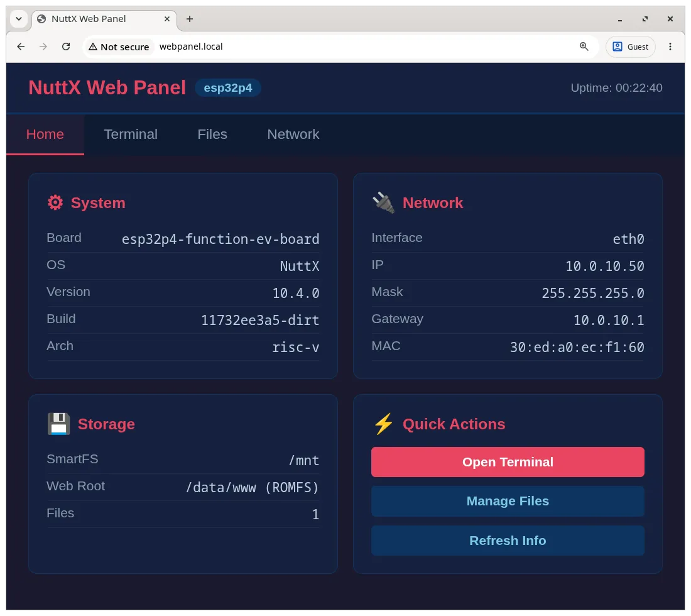Click the Web Root value /data/www (ROMFS)

pos(252,487)
